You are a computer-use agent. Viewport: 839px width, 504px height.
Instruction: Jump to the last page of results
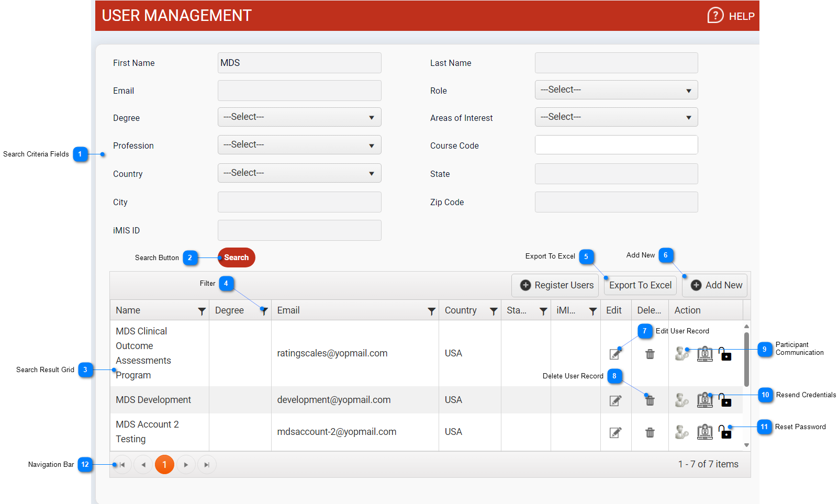pos(207,465)
